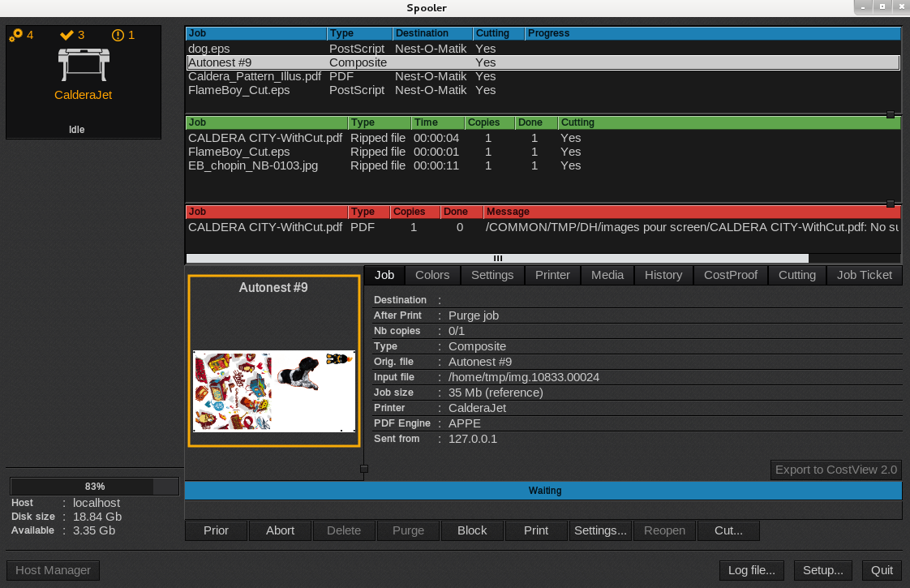This screenshot has height=588, width=910.
Task: Click the Cut... button
Action: pos(728,530)
